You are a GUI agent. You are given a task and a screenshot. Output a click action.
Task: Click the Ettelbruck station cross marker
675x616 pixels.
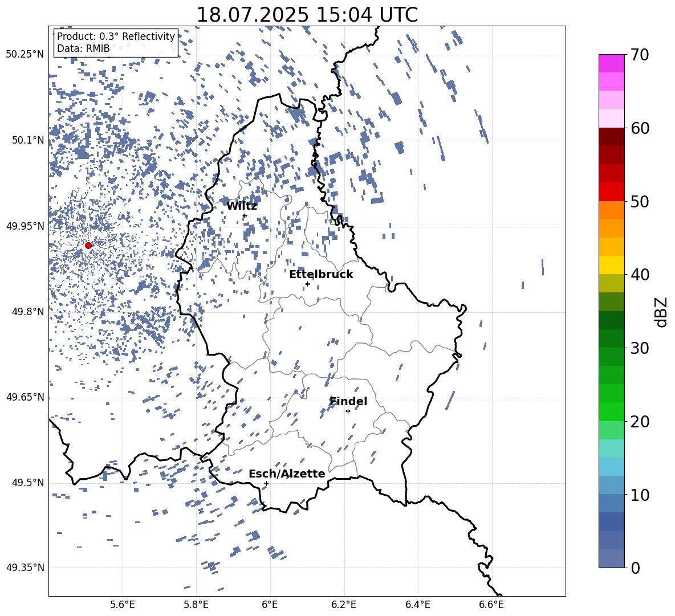(x=307, y=284)
